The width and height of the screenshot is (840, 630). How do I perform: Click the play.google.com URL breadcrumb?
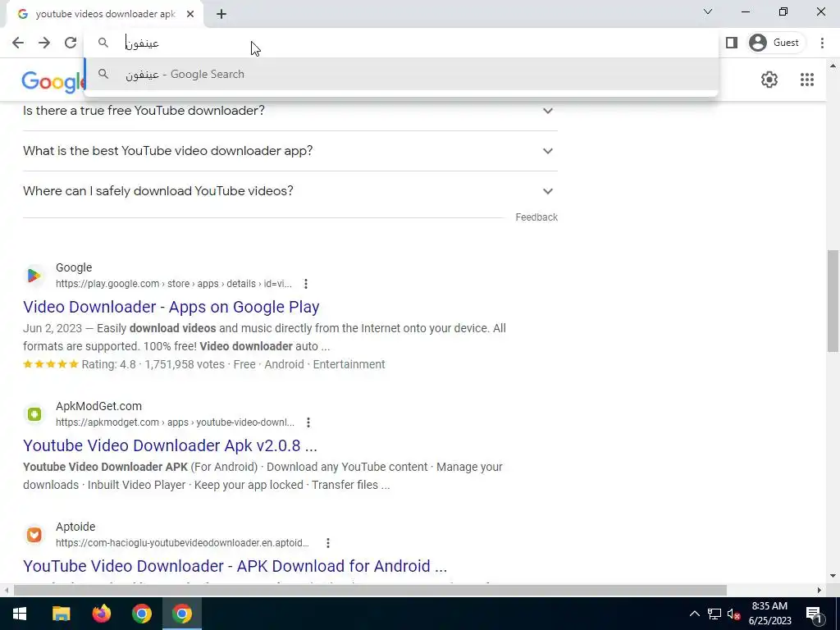click(174, 284)
